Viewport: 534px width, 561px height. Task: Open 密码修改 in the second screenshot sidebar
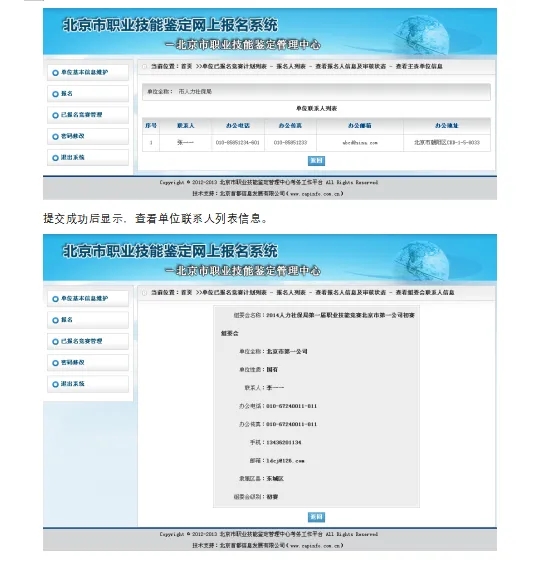point(88,362)
